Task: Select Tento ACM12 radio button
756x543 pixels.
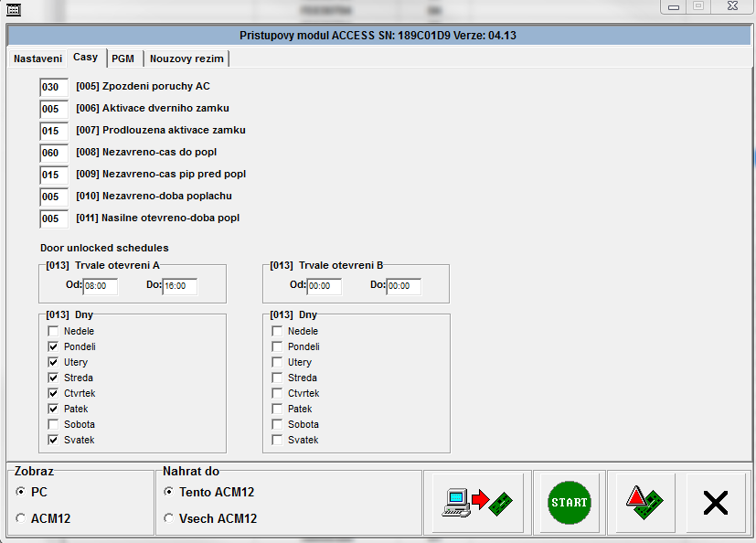Action: point(168,492)
